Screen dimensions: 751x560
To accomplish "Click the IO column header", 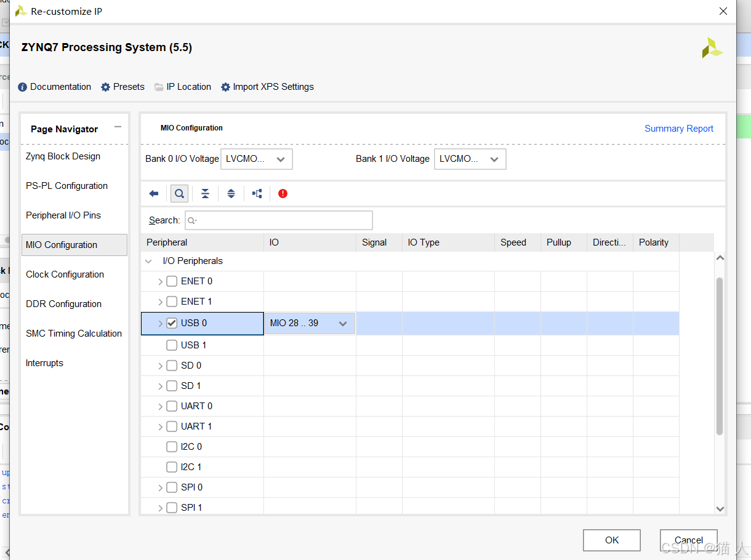I will click(310, 242).
